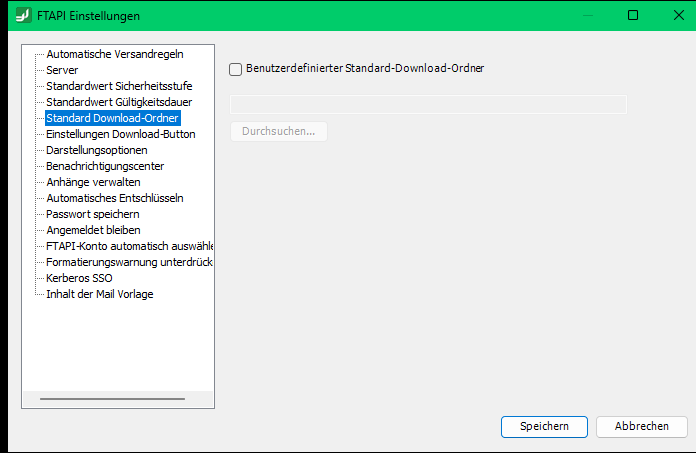Open Automatische Versandregeln settings
Viewport: 696px width, 453px height.
115,54
